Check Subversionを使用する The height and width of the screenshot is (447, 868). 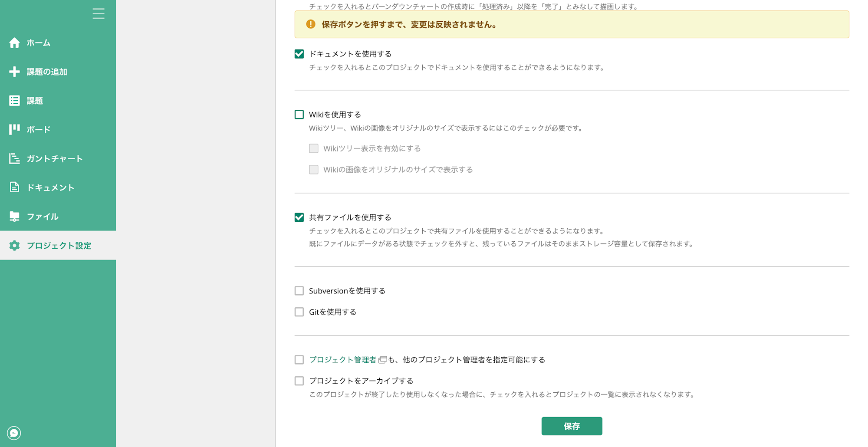[299, 291]
